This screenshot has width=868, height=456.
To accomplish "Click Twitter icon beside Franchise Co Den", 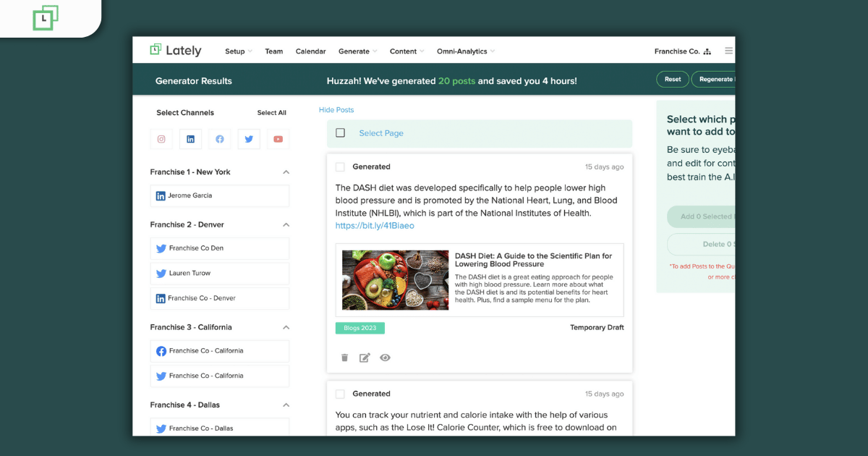I will tap(161, 248).
